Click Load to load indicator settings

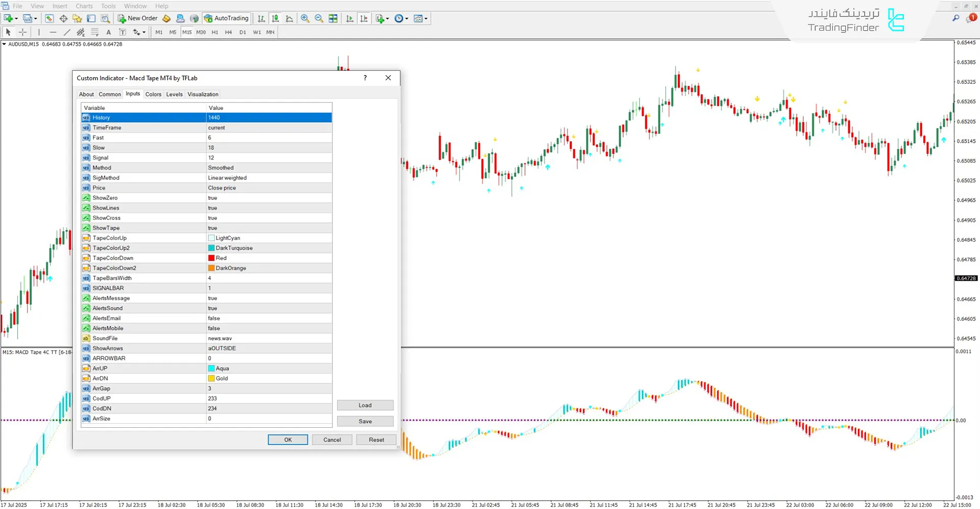365,405
